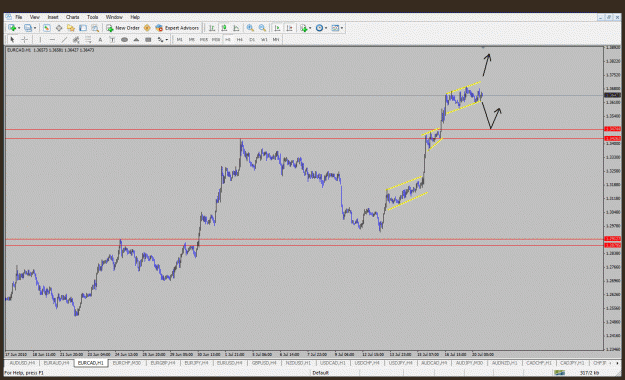The width and height of the screenshot is (625, 380).
Task: Select the Text (A) drawing tool
Action: click(100, 39)
